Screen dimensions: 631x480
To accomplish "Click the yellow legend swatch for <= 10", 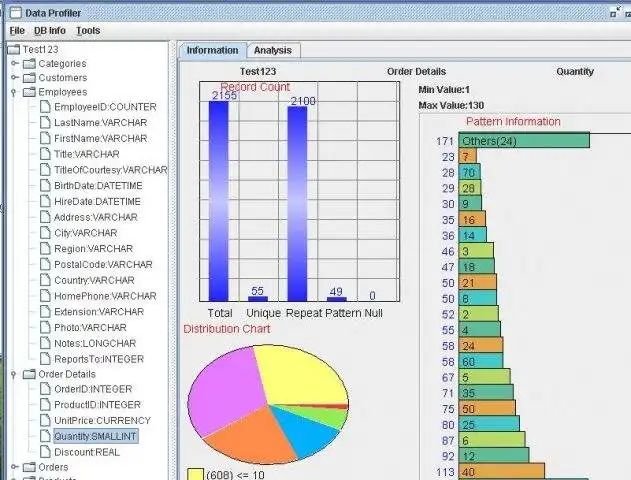I will [196, 474].
